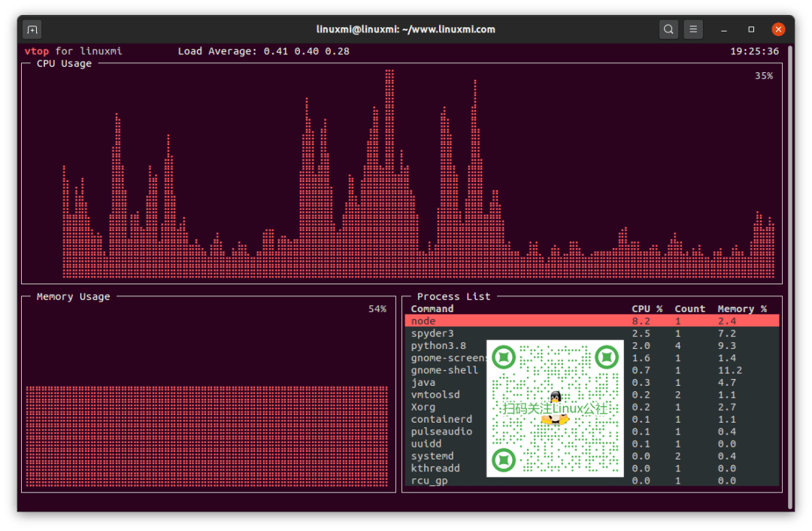Click the window title linuxmi@linuxmi

coord(405,30)
